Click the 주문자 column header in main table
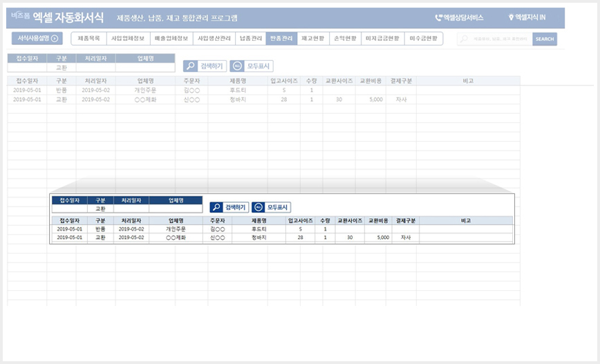The width and height of the screenshot is (600, 364). [191, 81]
